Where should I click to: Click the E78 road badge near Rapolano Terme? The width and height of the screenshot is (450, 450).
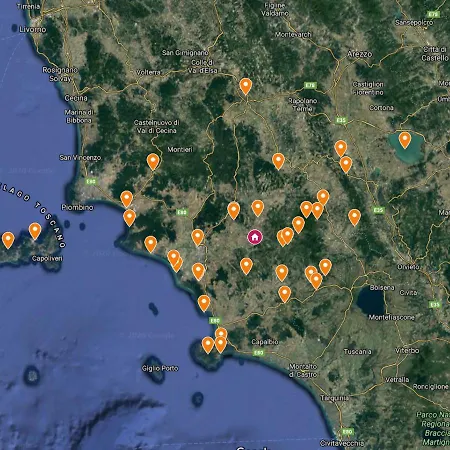pyautogui.click(x=310, y=86)
